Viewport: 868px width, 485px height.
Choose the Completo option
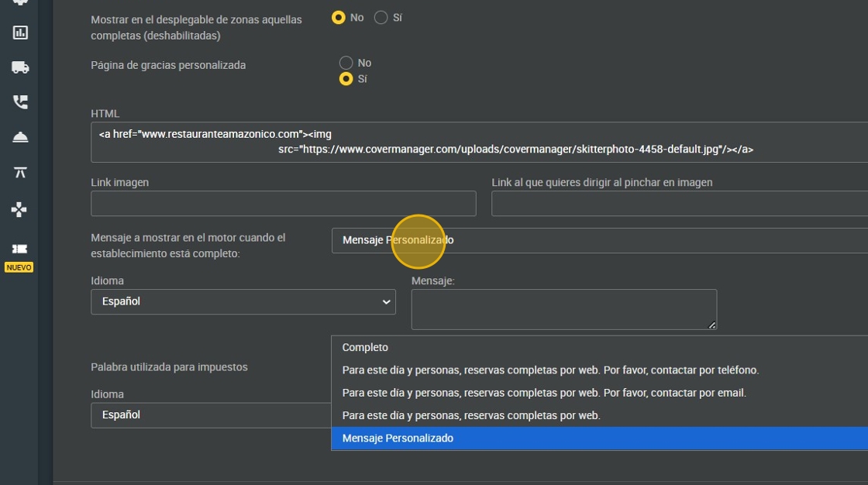click(x=600, y=348)
